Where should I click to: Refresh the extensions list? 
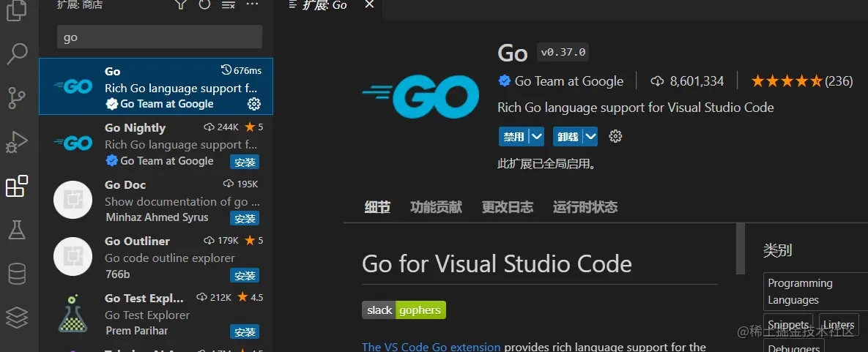click(205, 4)
